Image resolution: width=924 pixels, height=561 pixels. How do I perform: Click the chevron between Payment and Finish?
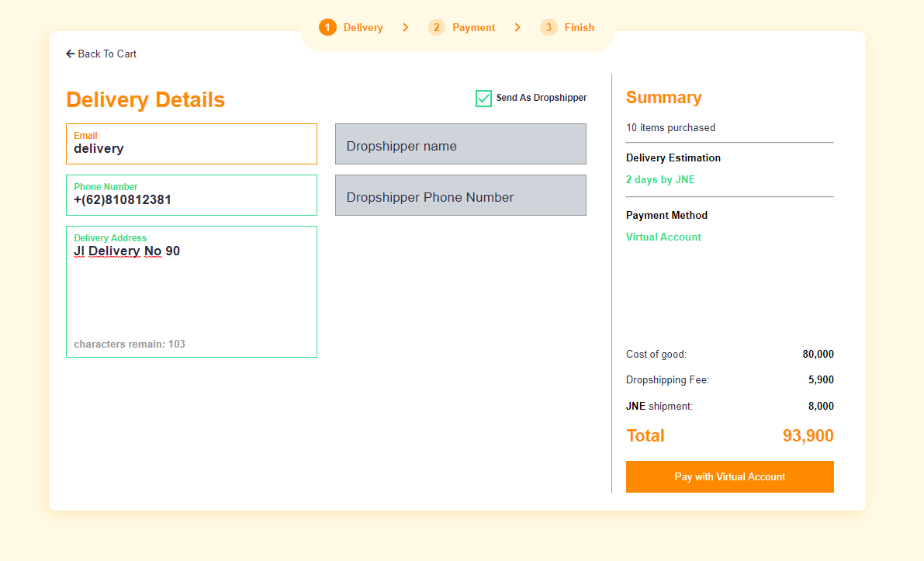517,26
